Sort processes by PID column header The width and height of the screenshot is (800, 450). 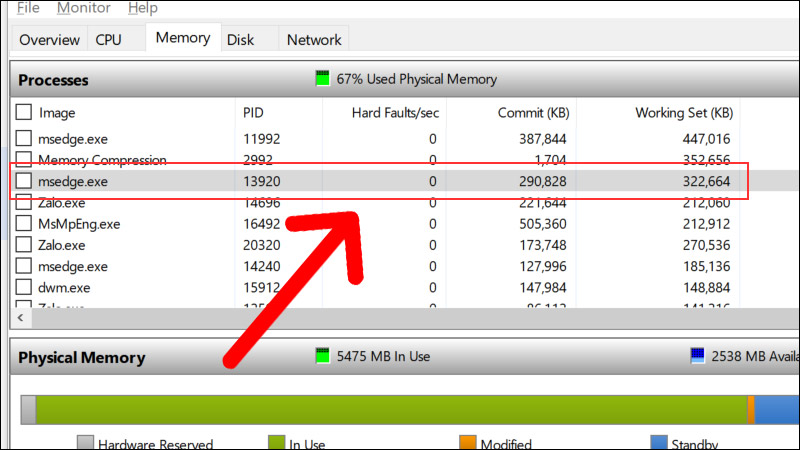254,113
